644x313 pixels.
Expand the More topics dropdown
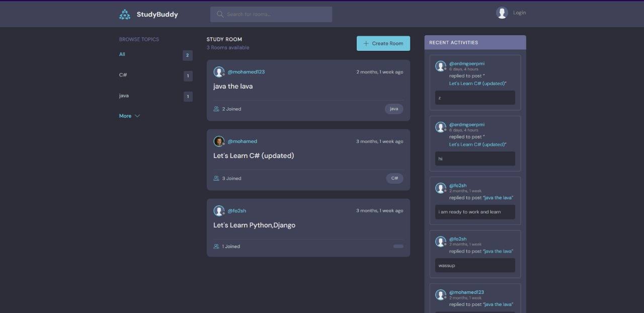[x=125, y=116]
